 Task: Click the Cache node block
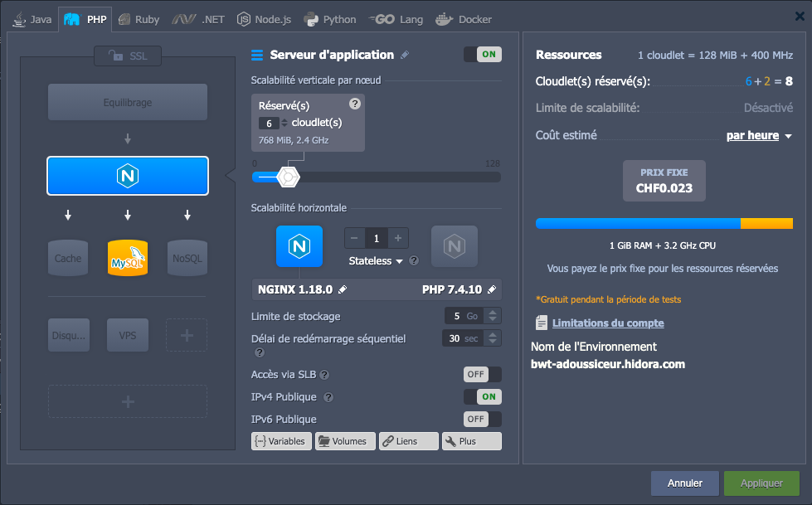68,257
